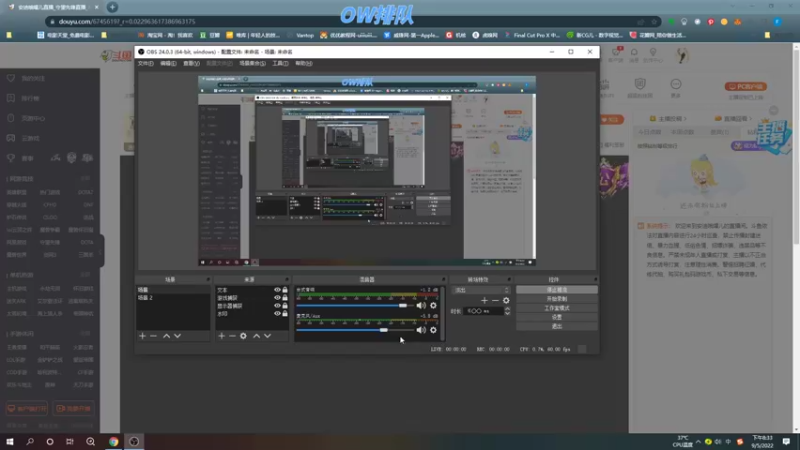
Task: Toggle lock on the display capture source
Action: [x=285, y=306]
